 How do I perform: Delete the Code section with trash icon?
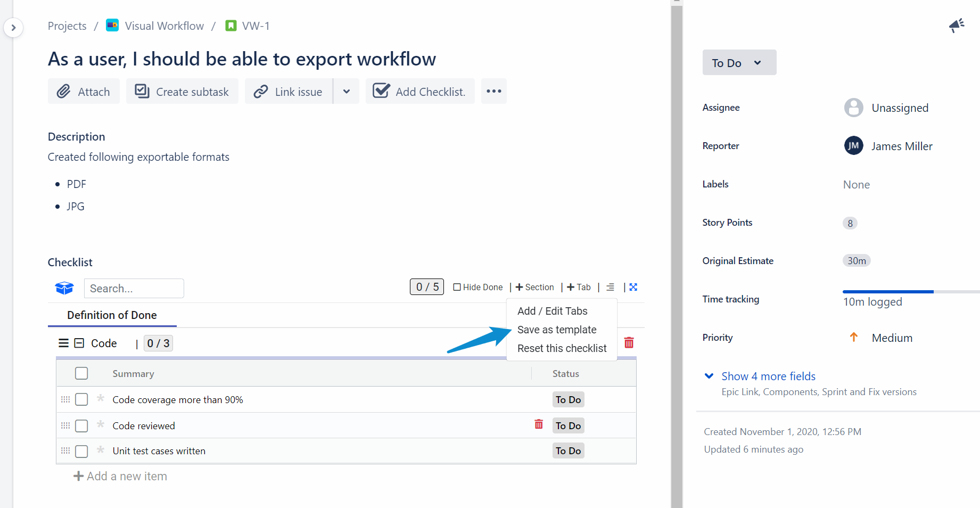(629, 342)
